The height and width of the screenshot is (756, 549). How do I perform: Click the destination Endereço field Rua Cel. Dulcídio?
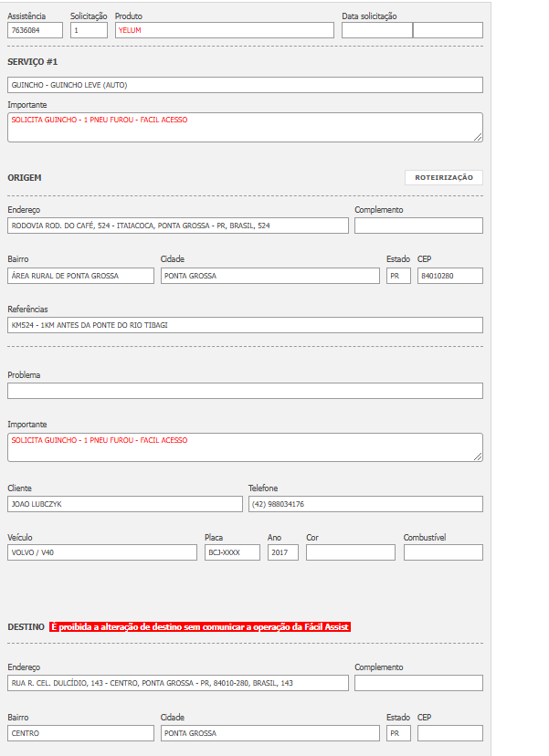coord(177,683)
